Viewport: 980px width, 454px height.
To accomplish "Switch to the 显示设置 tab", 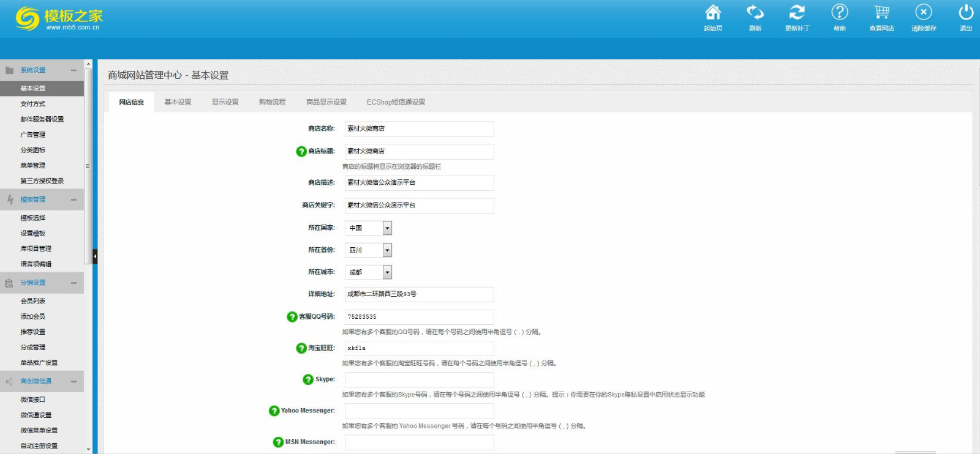I will click(x=225, y=102).
